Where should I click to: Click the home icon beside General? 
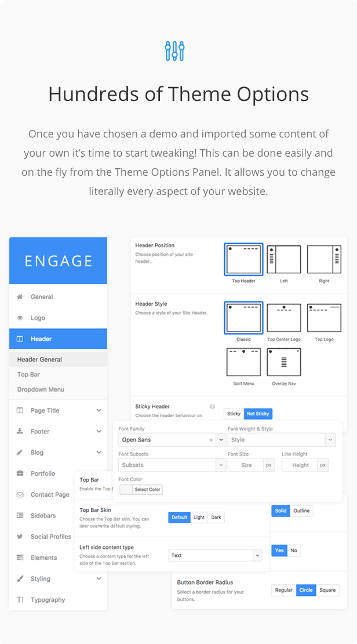tap(20, 297)
